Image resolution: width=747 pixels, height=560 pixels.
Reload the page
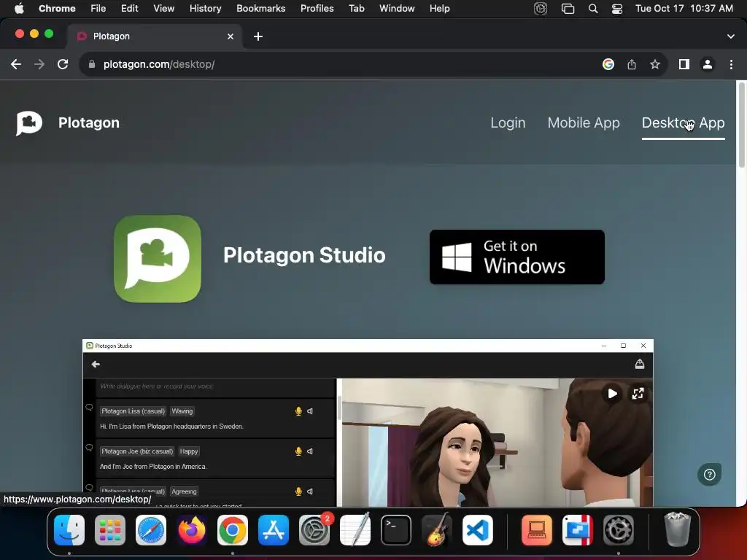tap(63, 64)
